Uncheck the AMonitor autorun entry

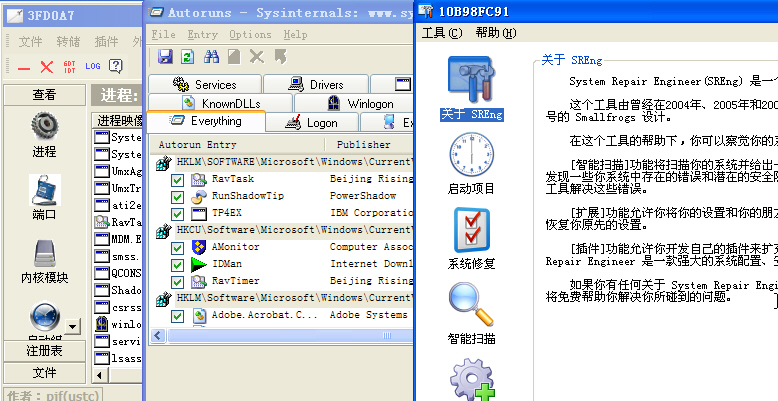click(x=177, y=248)
